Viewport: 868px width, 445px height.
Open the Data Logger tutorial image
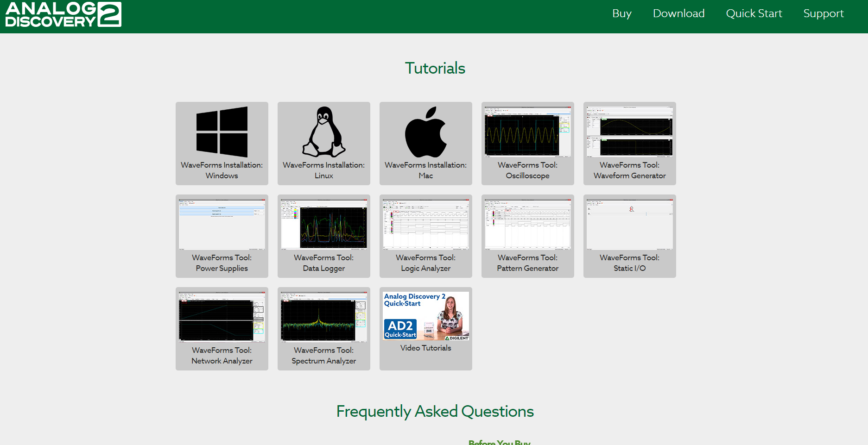pos(323,225)
